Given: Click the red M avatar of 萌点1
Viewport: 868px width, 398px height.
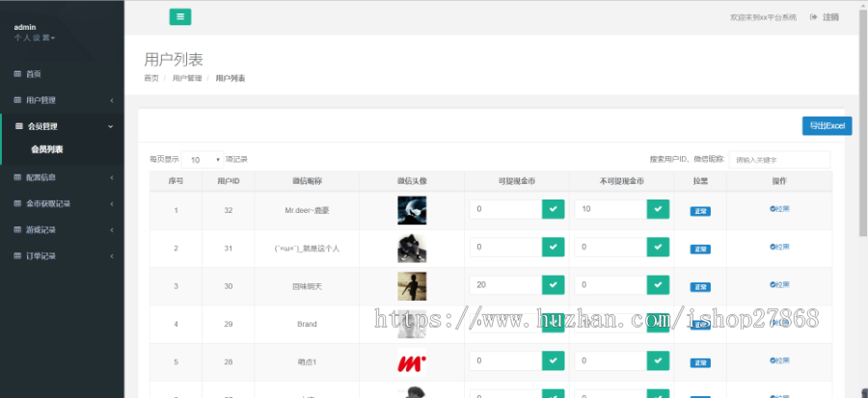Looking at the screenshot, I should pos(412,362).
